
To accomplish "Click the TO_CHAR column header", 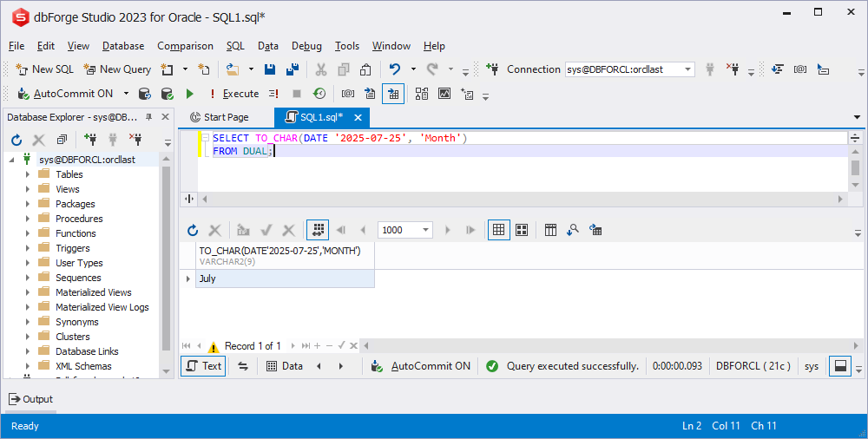I will (285, 256).
